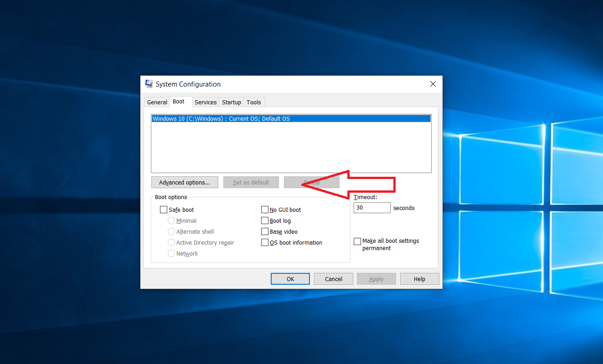Screen dimensions: 603x364
Task: Click the System Configuration title bar icon
Action: click(x=149, y=84)
